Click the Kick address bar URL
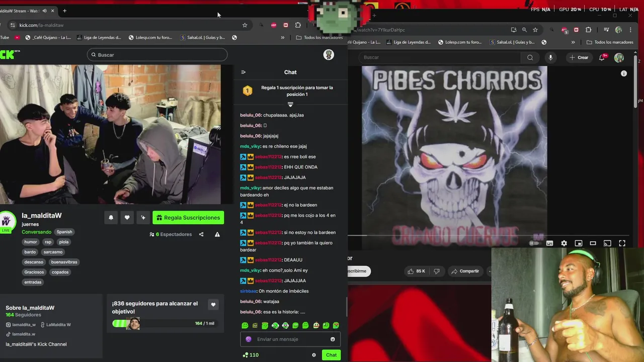Screen dimensions: 644x362 tap(41, 25)
